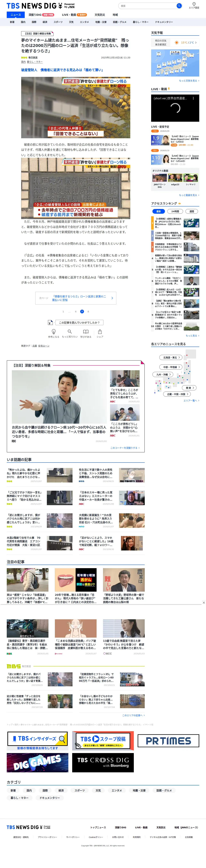
Task: Open the PR TIMES banner
Action: coord(168,741)
